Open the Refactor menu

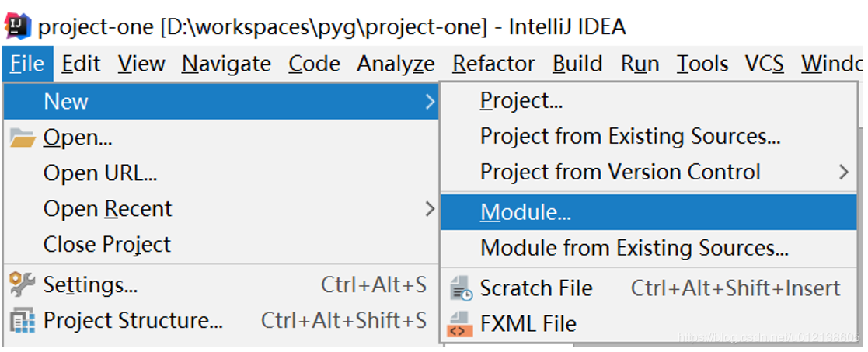[493, 64]
